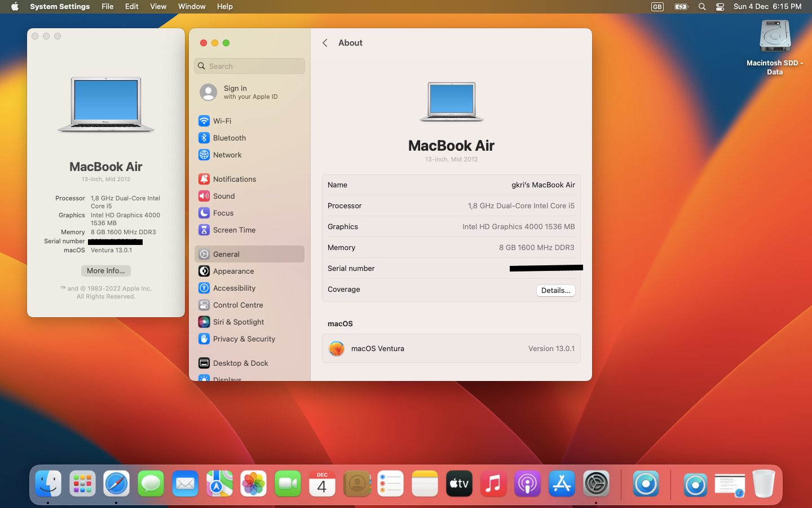Click the Coverage Details button

pyautogui.click(x=555, y=290)
